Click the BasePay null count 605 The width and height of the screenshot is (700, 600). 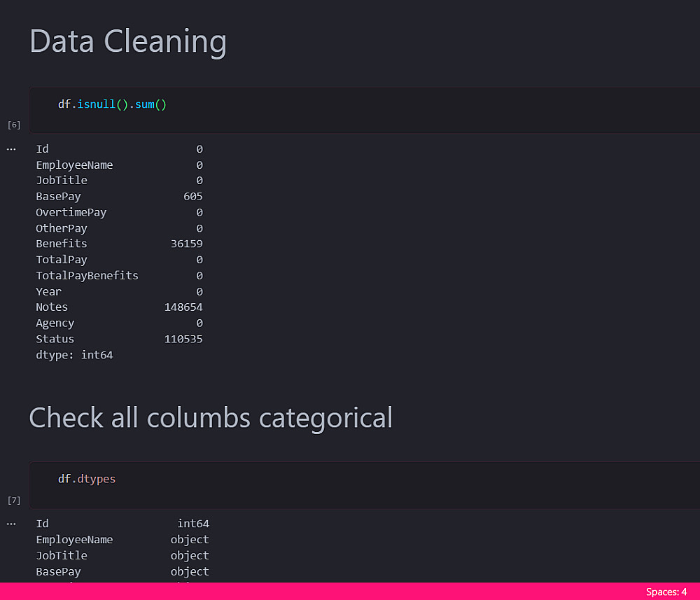192,197
